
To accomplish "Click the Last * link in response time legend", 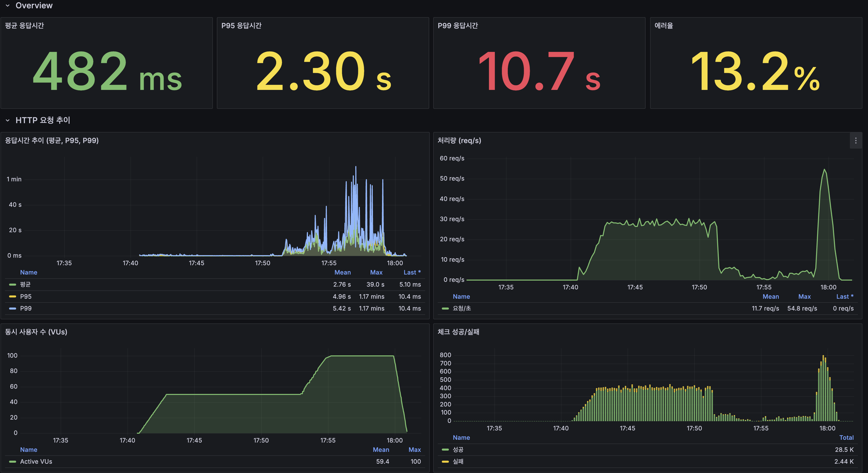I will (x=412, y=272).
